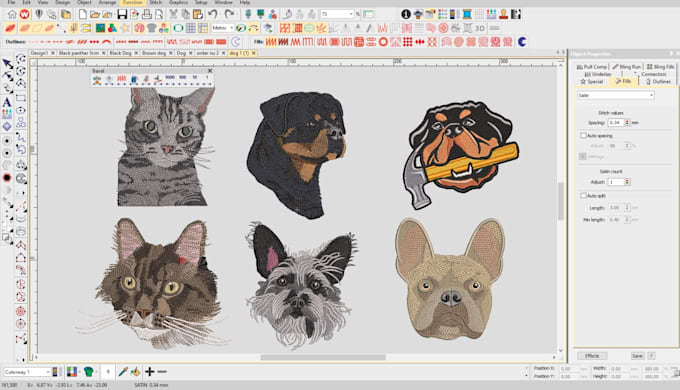This screenshot has width=680, height=390.
Task: Click the plus add color icon
Action: point(150,372)
